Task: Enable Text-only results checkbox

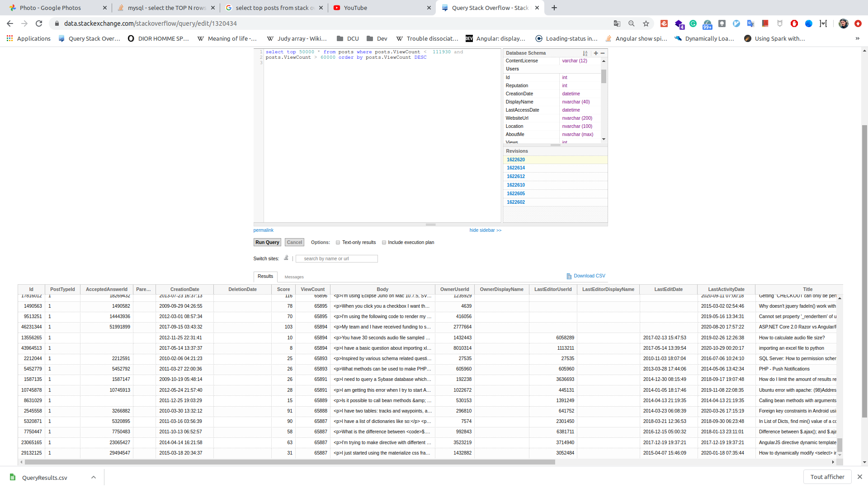Action: tap(338, 243)
